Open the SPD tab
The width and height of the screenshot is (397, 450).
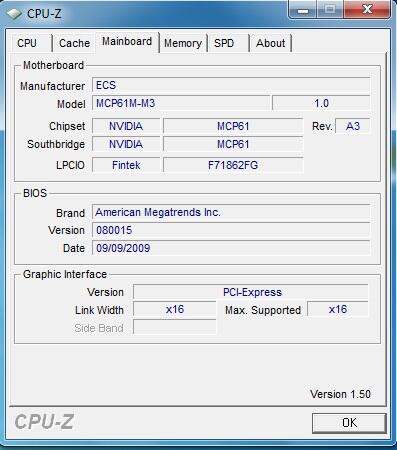pyautogui.click(x=228, y=43)
